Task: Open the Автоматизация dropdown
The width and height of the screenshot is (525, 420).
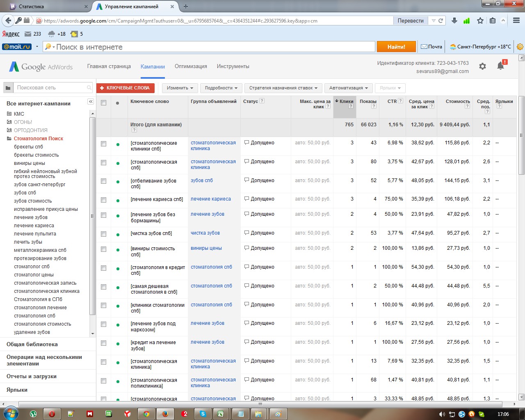Action: (x=349, y=88)
